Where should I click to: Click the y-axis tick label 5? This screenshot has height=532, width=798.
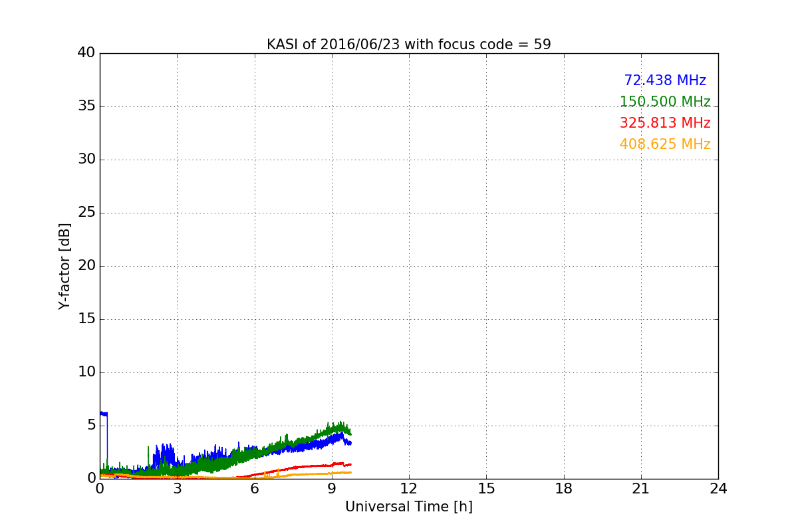point(91,426)
